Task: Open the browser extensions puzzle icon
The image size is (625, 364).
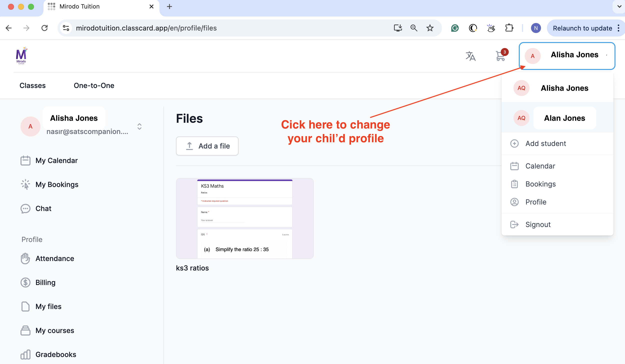Action: (x=509, y=28)
